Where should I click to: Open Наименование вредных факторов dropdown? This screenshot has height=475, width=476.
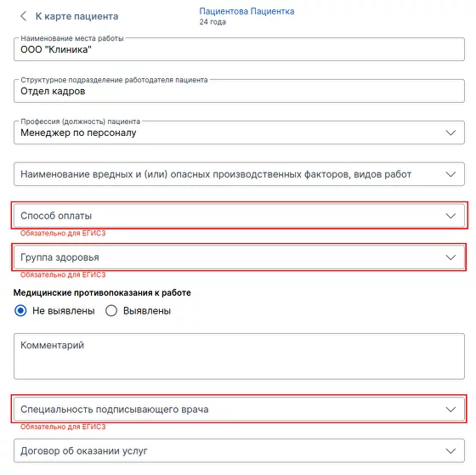pos(239,174)
